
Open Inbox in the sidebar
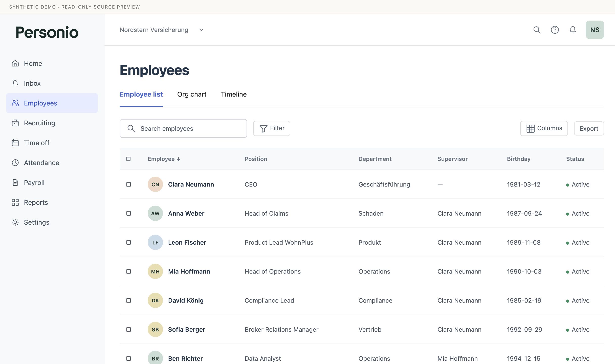[52, 83]
